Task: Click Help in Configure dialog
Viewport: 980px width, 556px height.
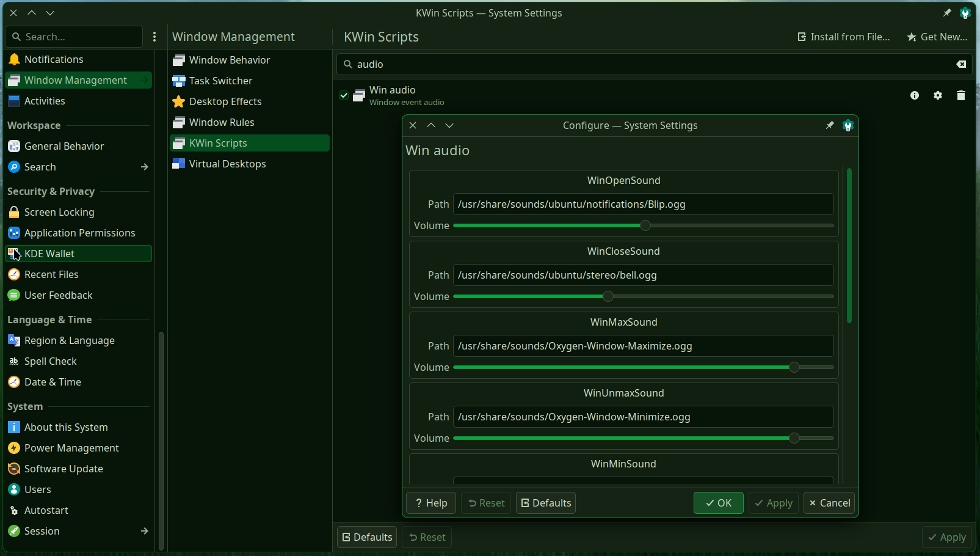Action: tap(431, 503)
